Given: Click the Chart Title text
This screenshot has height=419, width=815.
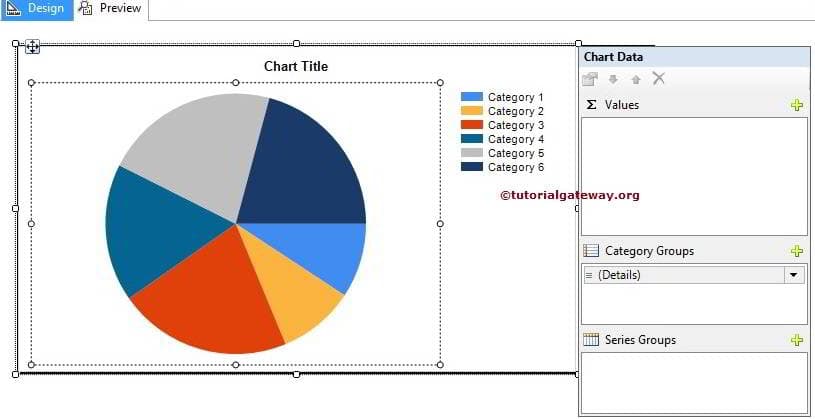Looking at the screenshot, I should [296, 67].
